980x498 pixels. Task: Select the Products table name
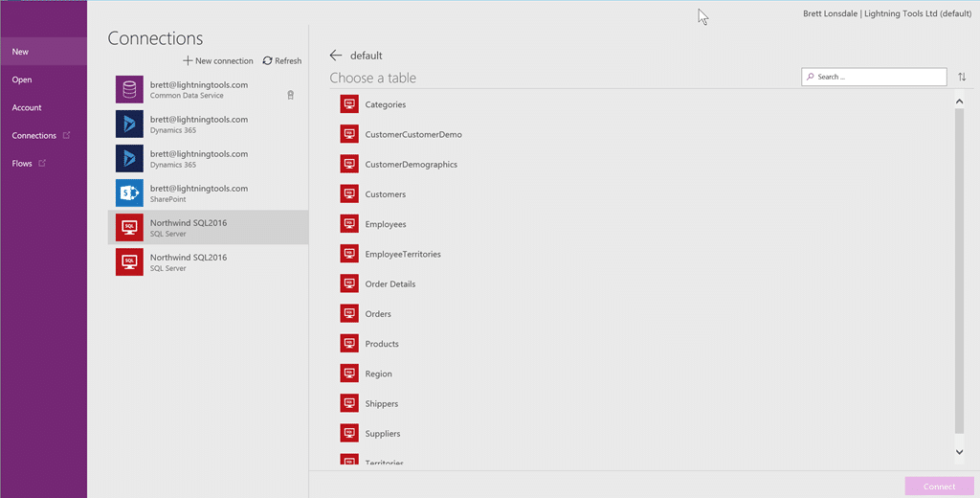pos(381,344)
